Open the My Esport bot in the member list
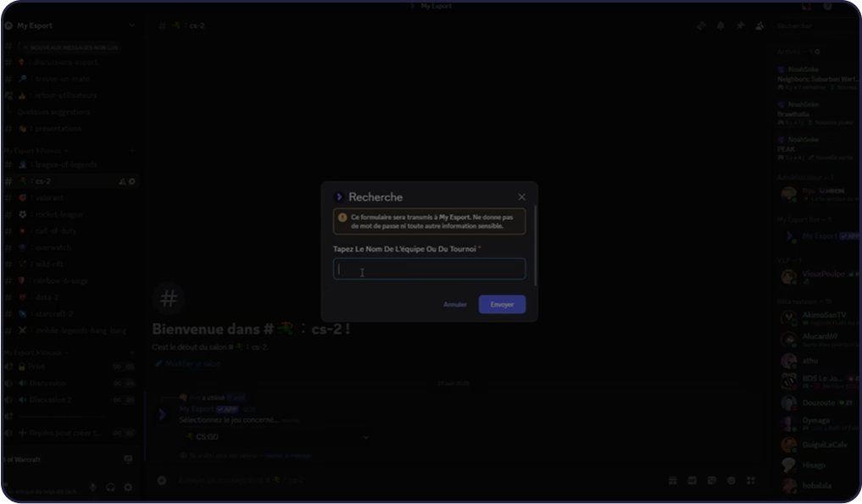The width and height of the screenshot is (862, 504). (x=819, y=235)
